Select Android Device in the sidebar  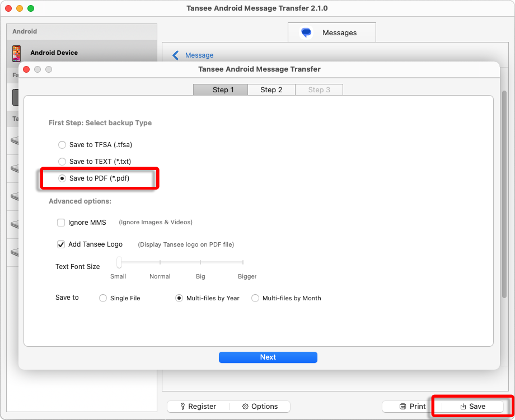coord(82,53)
